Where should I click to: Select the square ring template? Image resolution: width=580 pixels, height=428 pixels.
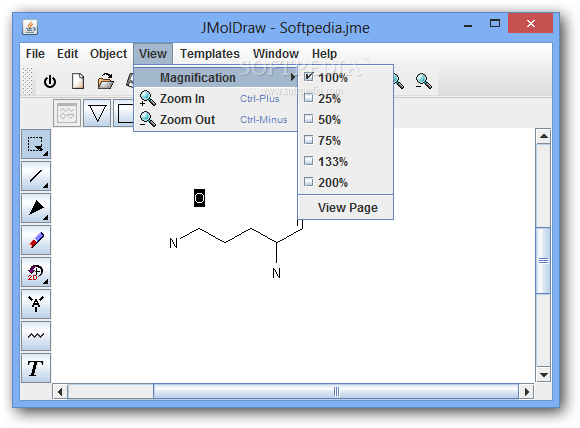[x=124, y=113]
